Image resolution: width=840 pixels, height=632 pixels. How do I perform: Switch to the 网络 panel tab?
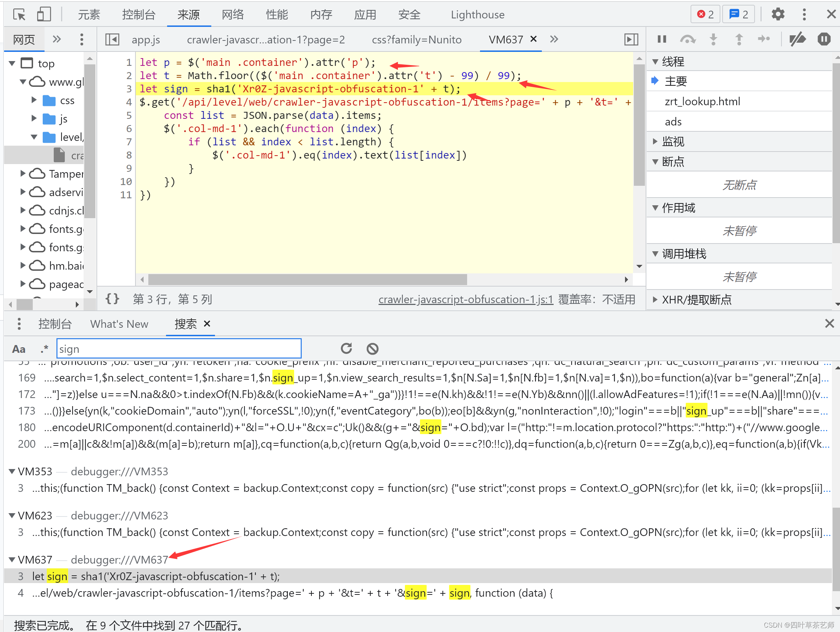(x=232, y=14)
